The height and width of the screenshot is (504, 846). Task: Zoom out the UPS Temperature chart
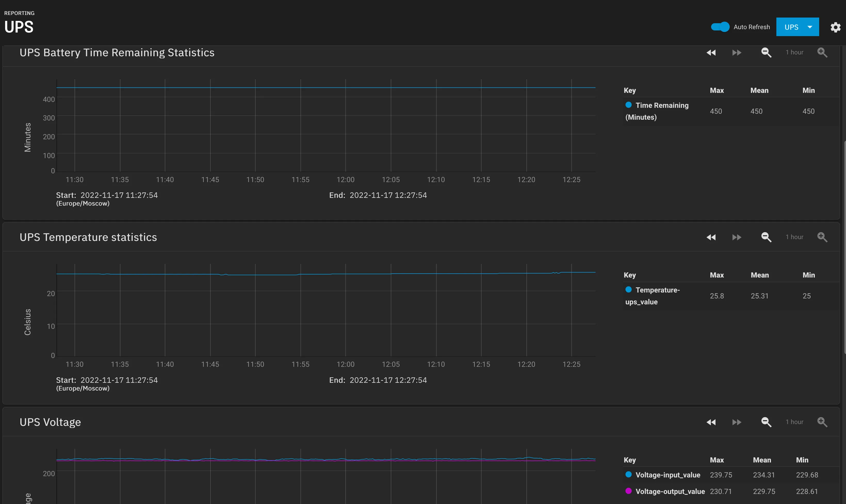[766, 237]
